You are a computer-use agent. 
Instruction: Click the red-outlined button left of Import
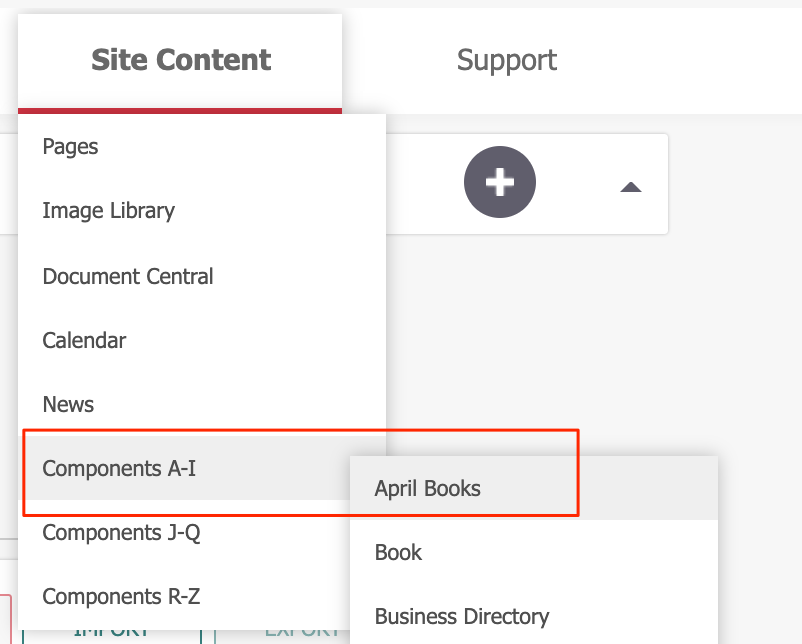coord(5,622)
